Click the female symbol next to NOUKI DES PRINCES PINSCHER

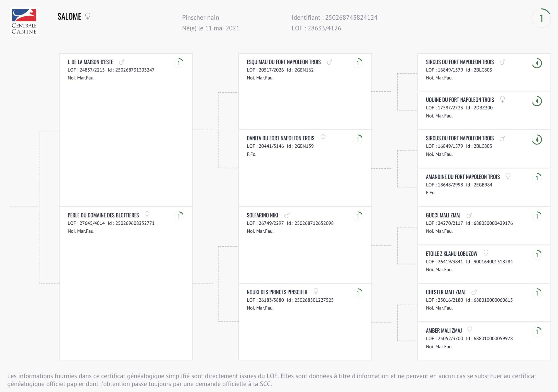tap(316, 291)
